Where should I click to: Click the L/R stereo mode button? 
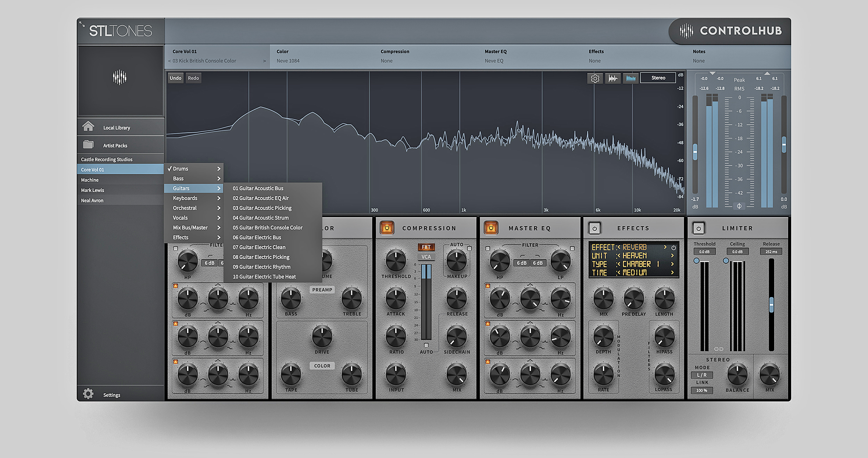point(702,375)
